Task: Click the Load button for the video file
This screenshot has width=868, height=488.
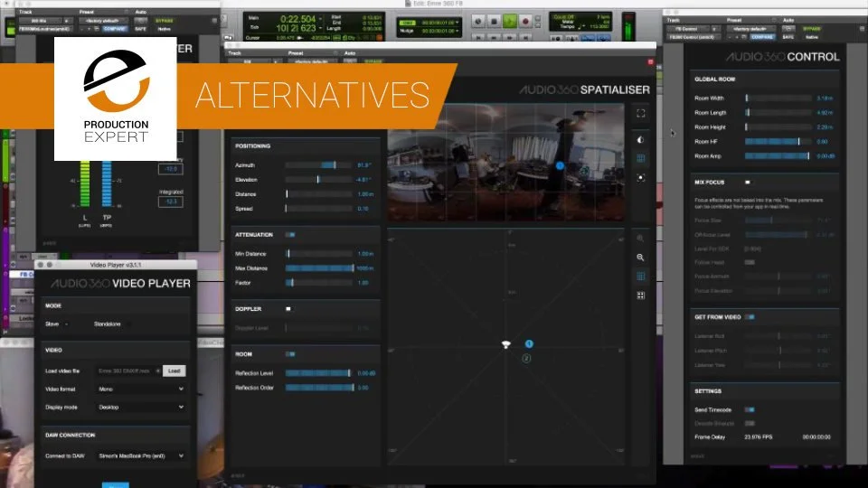Action: (x=174, y=371)
